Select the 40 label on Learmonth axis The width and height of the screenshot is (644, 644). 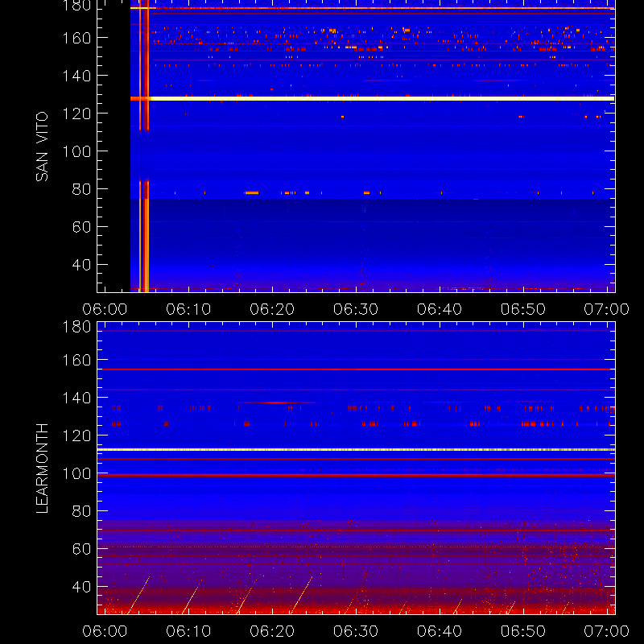pyautogui.click(x=81, y=587)
